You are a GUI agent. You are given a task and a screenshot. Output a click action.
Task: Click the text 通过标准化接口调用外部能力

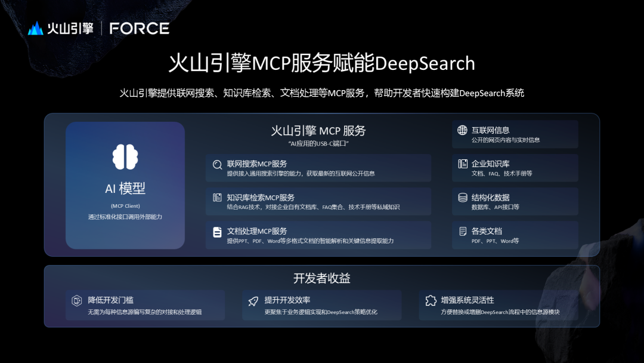[x=125, y=217]
